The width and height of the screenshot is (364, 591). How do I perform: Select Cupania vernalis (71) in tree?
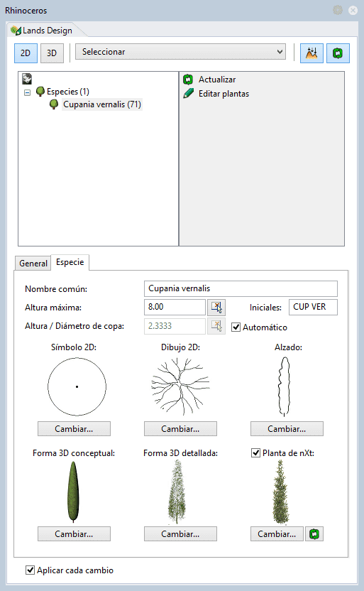[x=102, y=104]
